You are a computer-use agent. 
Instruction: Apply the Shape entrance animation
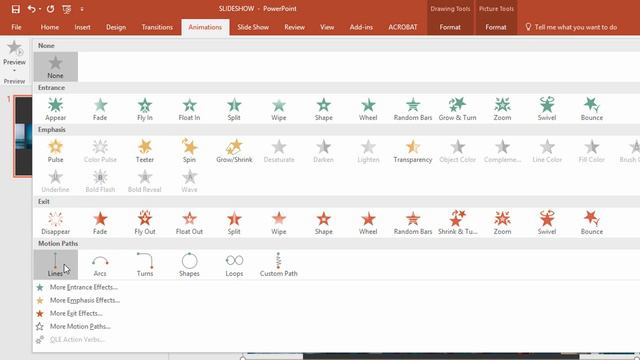(324, 109)
